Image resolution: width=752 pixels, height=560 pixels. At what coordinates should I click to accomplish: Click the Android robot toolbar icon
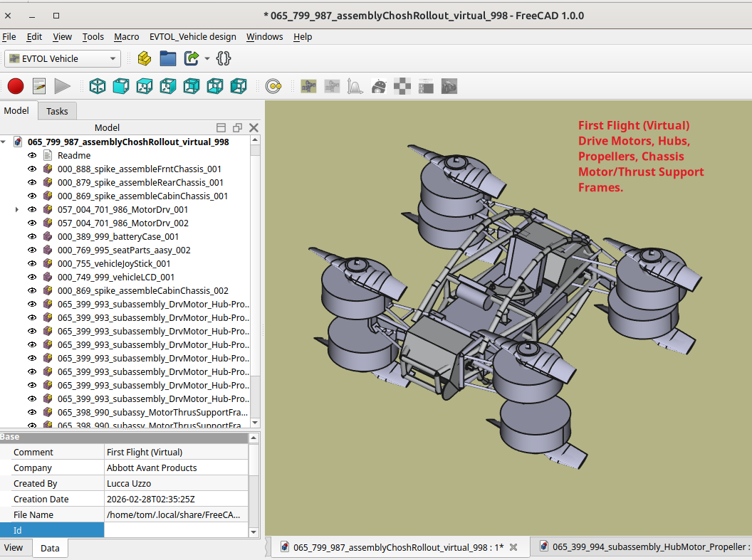(x=379, y=86)
